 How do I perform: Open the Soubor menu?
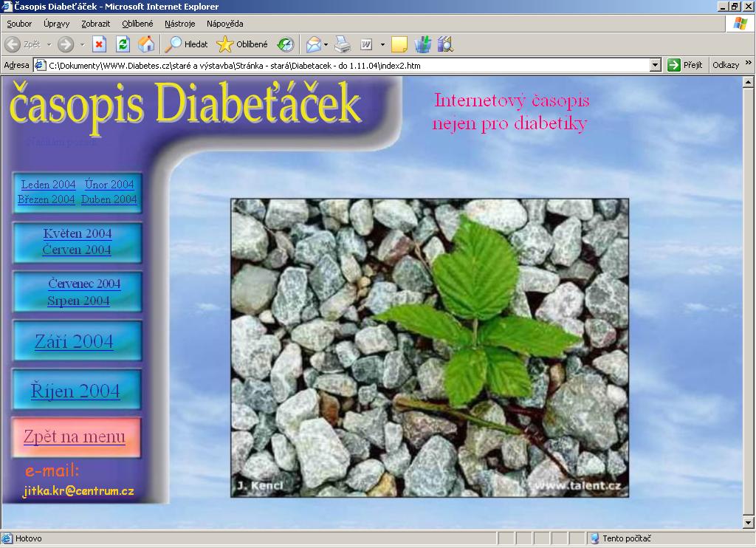point(19,24)
